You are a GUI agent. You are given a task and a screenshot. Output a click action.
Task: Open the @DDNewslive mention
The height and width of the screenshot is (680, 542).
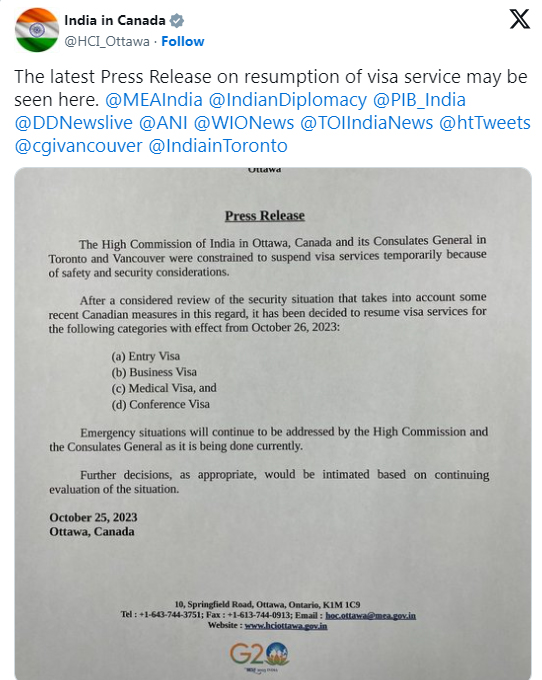click(74, 123)
